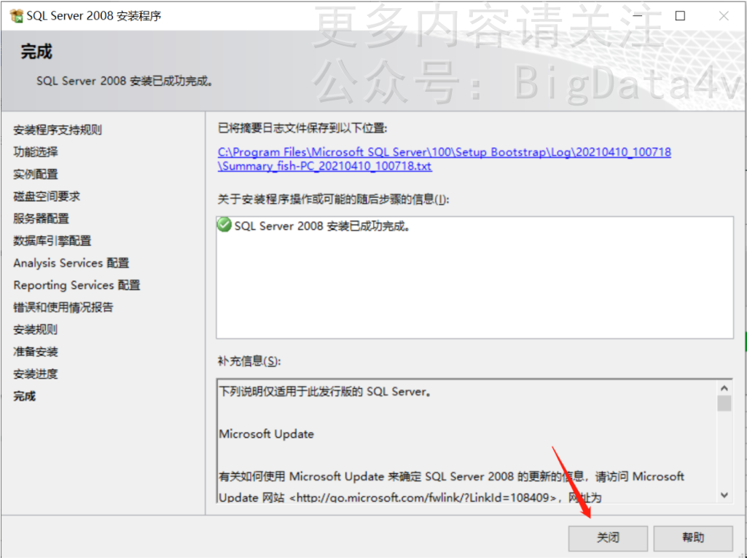
Task: Select Reporting Services 配置 step
Action: tap(77, 285)
